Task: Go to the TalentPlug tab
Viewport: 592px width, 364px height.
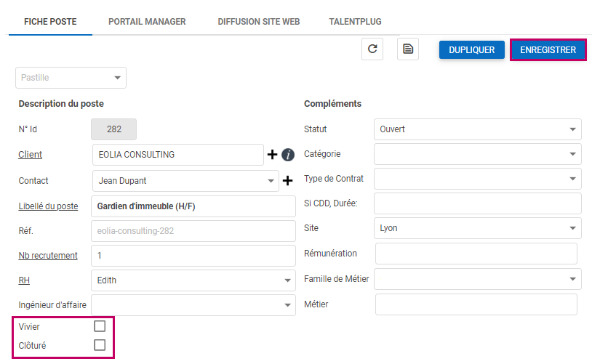Action: (355, 22)
